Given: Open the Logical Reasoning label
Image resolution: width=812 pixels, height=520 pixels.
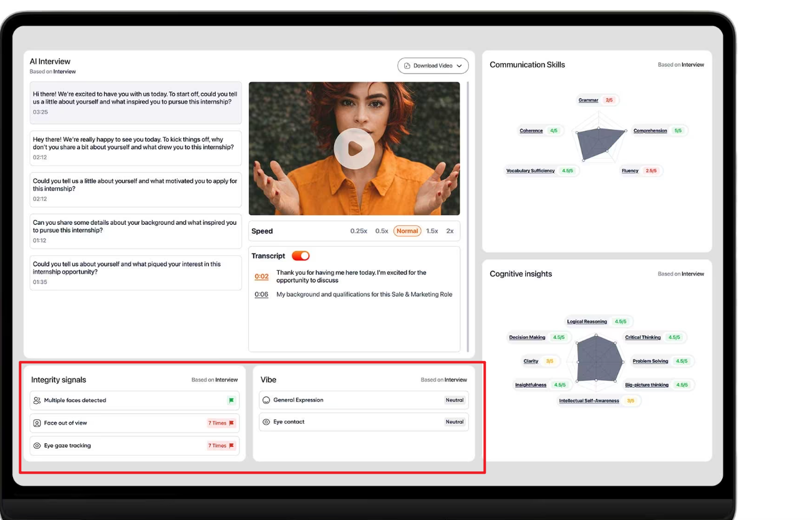Looking at the screenshot, I should point(586,321).
